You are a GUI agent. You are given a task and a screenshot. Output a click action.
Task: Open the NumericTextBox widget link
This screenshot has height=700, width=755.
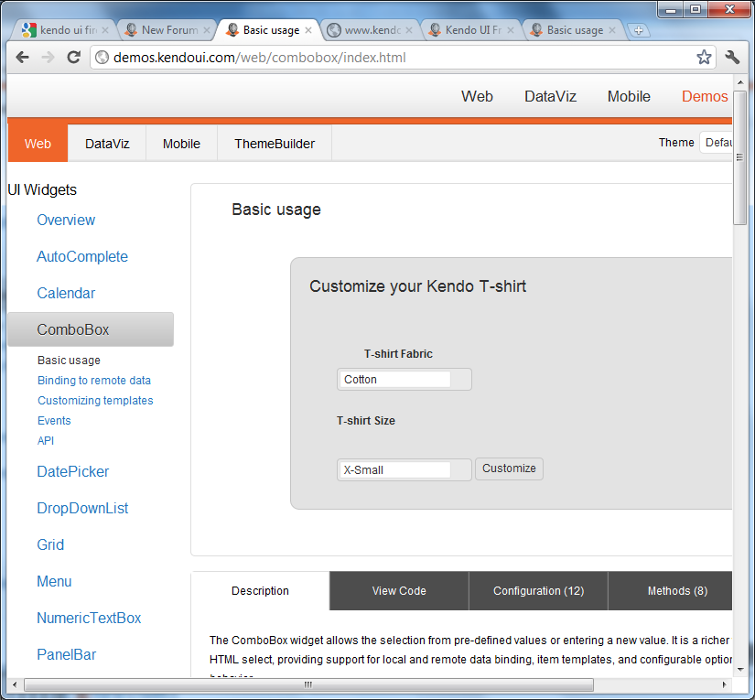tap(89, 619)
